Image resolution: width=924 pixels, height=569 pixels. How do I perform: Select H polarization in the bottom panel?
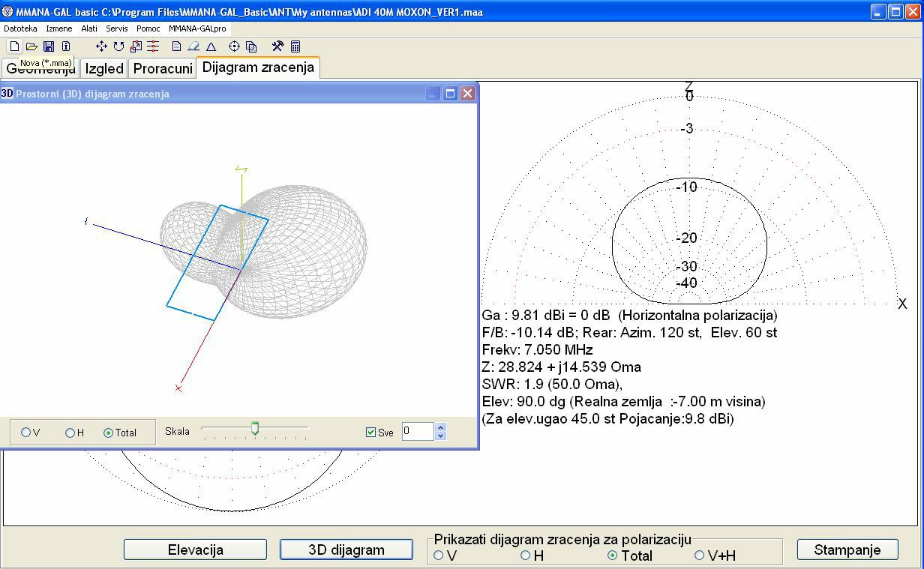526,556
